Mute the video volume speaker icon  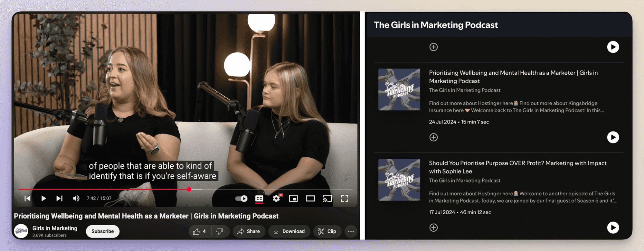coord(76,199)
